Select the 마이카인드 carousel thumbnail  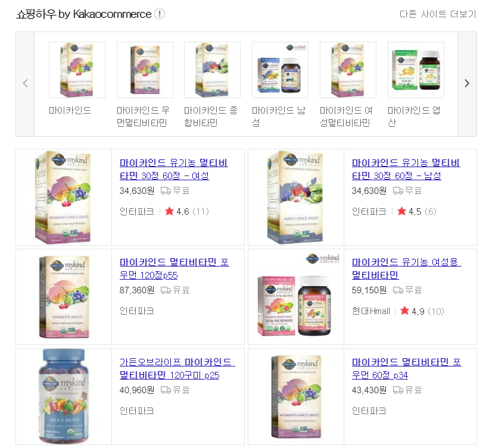click(x=77, y=70)
